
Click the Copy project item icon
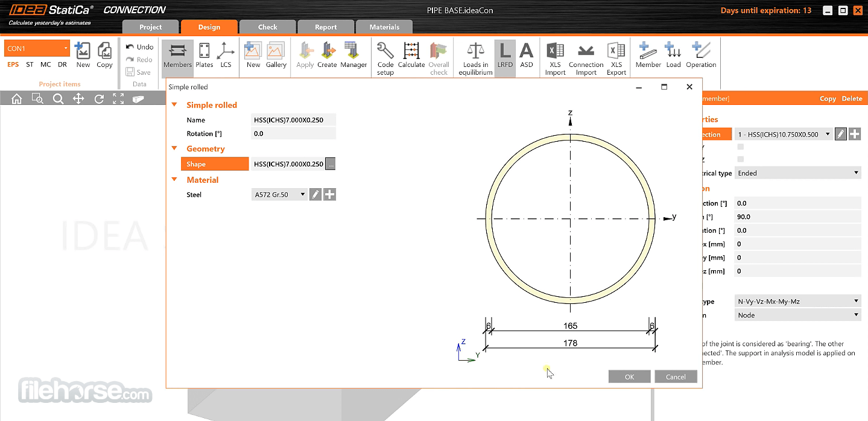pos(104,54)
